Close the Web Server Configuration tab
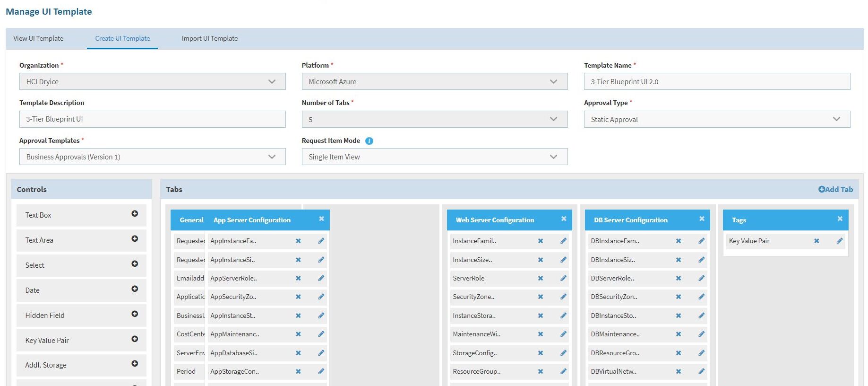The width and height of the screenshot is (868, 386). (564, 219)
